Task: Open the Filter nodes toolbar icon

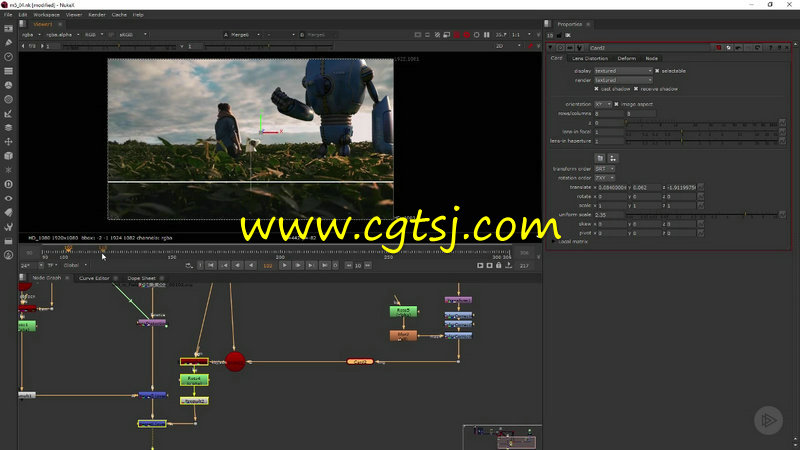Action: [8, 99]
